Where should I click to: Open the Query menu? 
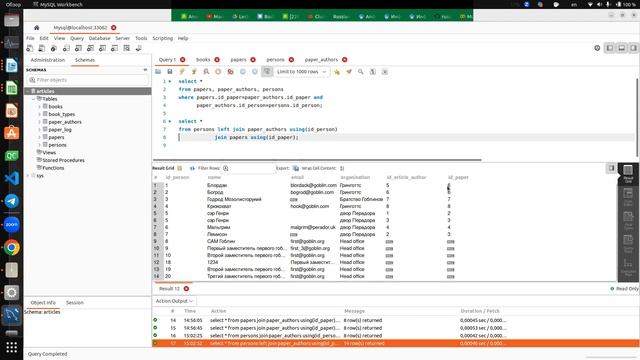[x=77, y=38]
